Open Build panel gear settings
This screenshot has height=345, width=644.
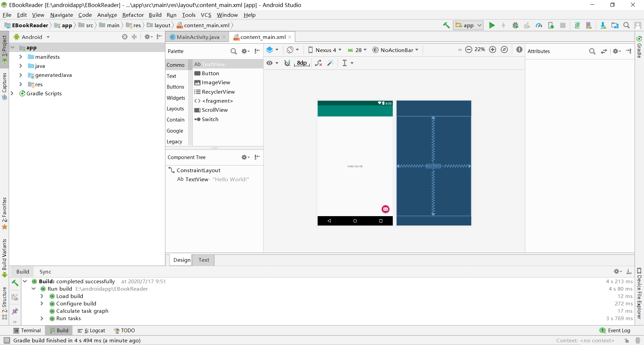[618, 272]
